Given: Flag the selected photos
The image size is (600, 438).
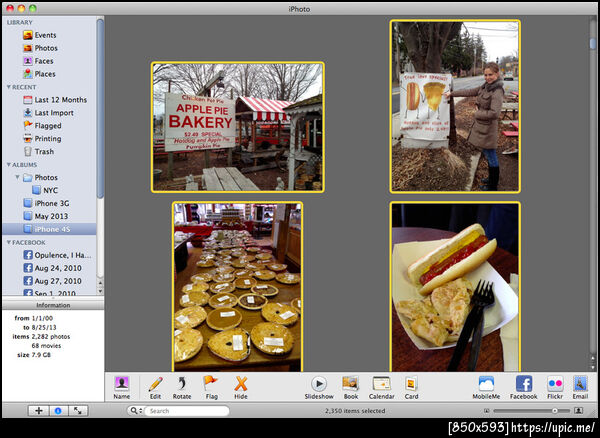Looking at the screenshot, I should click(x=211, y=388).
